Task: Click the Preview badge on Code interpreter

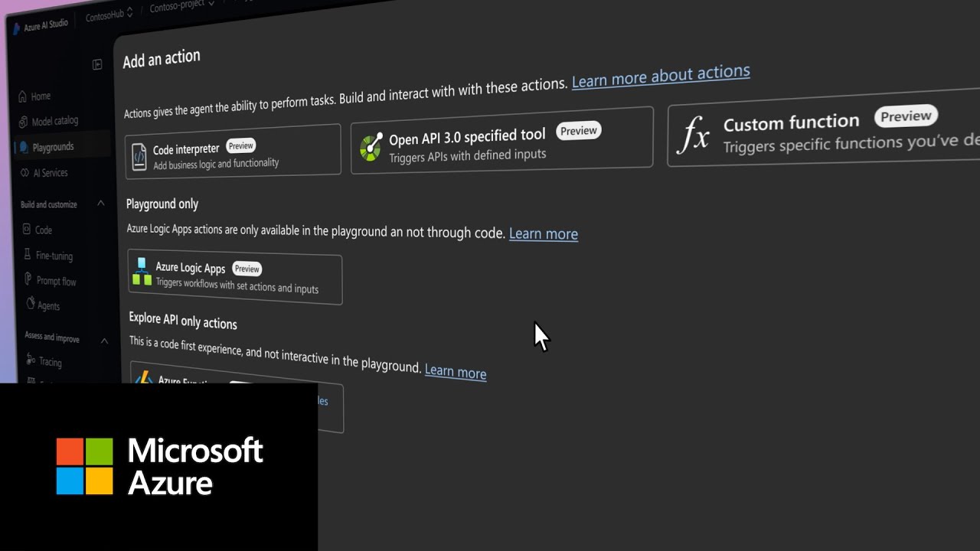Action: 240,145
